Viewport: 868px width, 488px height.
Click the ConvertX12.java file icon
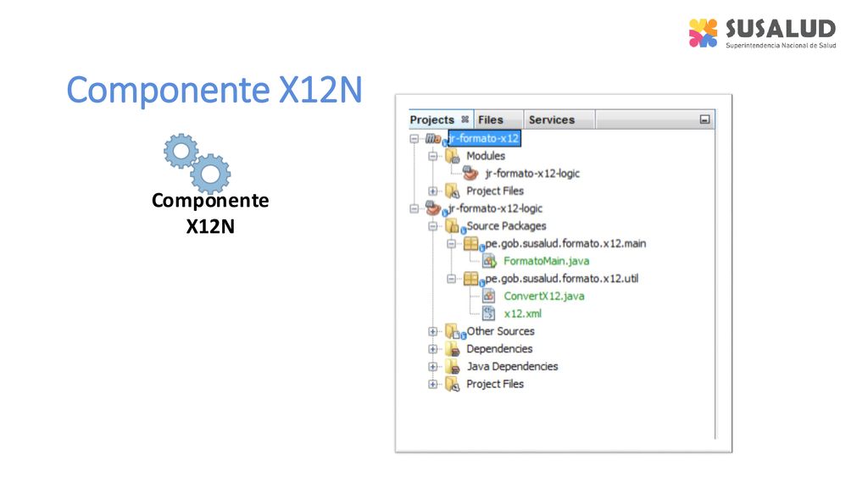tap(489, 296)
